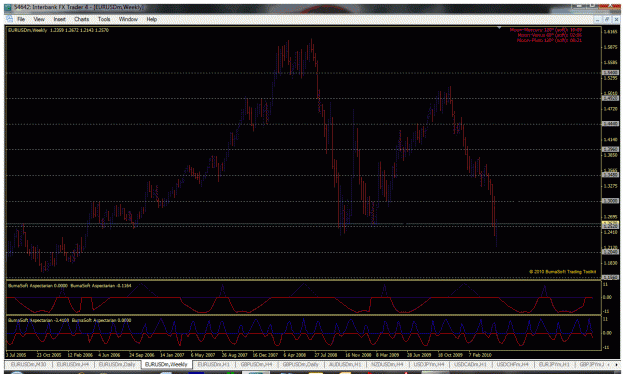Click the upper BumaSoft Aspectarian indicator label
625x374 pixels.
[x=70, y=285]
